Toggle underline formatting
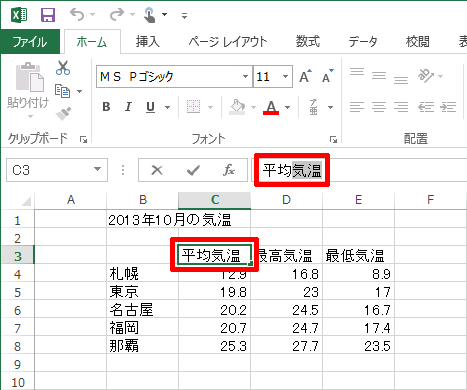The height and width of the screenshot is (390, 467). coord(151,107)
